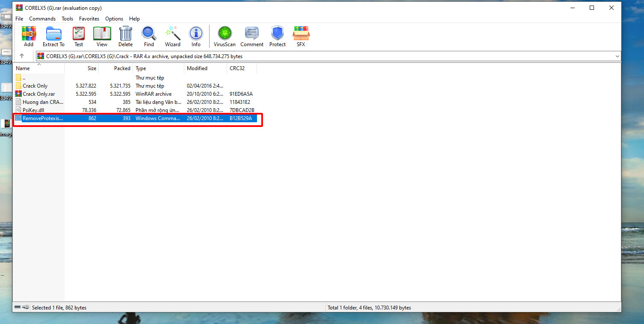The height and width of the screenshot is (324, 644).
Task: Click the archive path address field
Action: 328,56
